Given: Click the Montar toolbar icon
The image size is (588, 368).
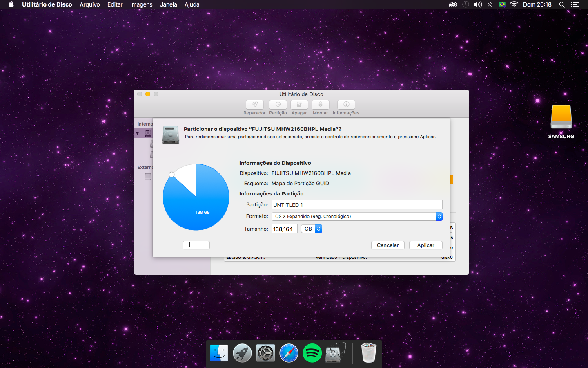Looking at the screenshot, I should [321, 105].
